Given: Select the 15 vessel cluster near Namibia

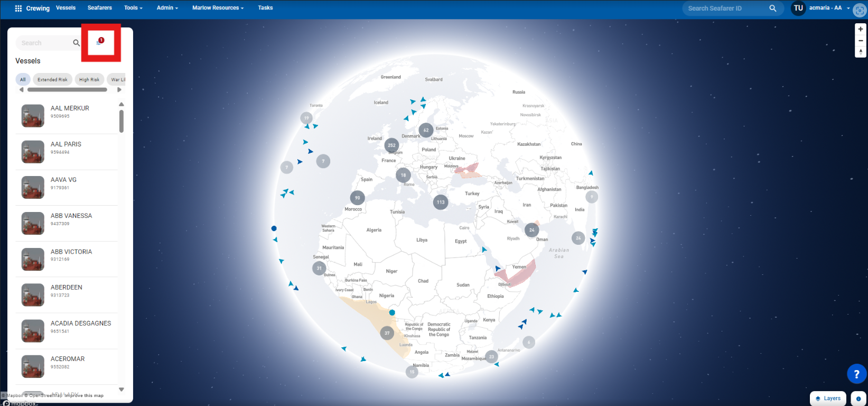Looking at the screenshot, I should pos(412,372).
